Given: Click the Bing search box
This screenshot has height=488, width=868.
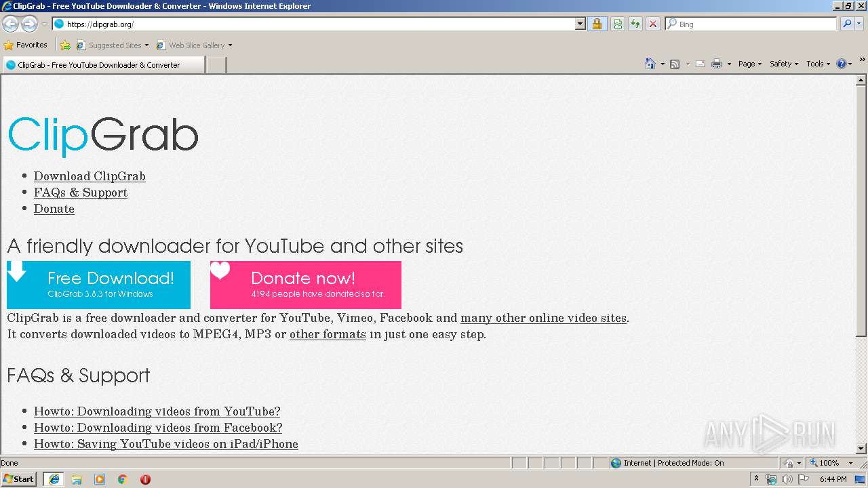Looking at the screenshot, I should 751,24.
